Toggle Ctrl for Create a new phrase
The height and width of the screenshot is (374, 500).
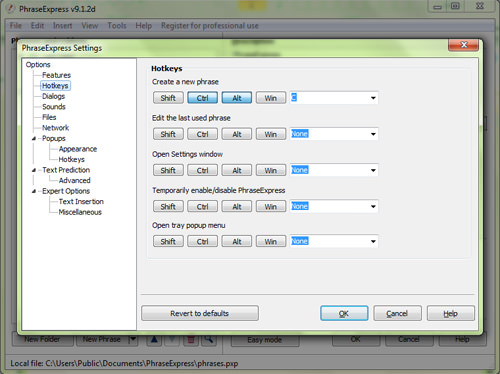(202, 98)
